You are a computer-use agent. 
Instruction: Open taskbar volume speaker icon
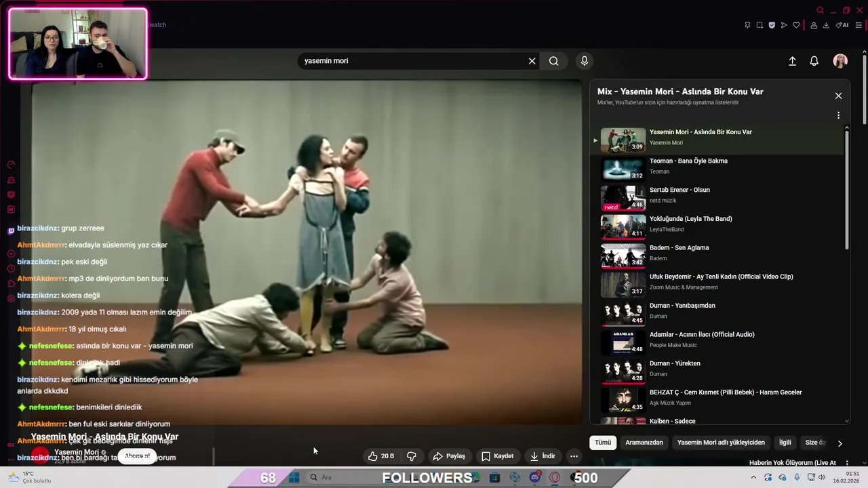(x=821, y=478)
